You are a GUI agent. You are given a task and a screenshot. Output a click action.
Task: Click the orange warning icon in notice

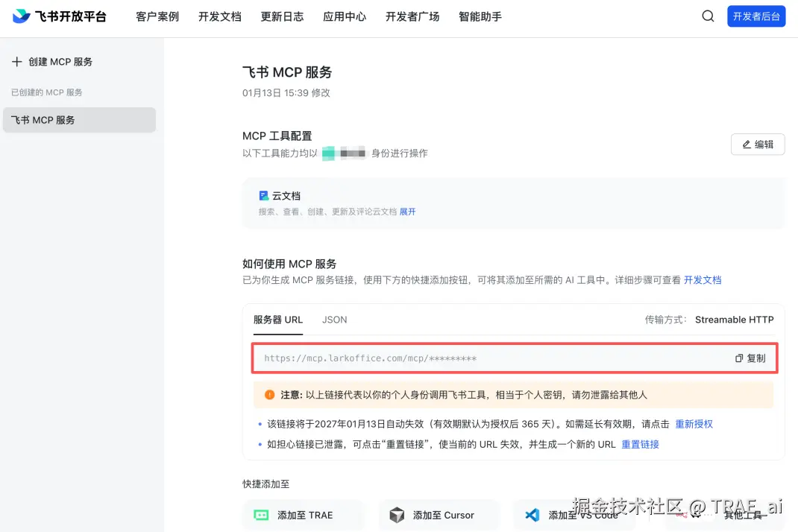tap(270, 395)
